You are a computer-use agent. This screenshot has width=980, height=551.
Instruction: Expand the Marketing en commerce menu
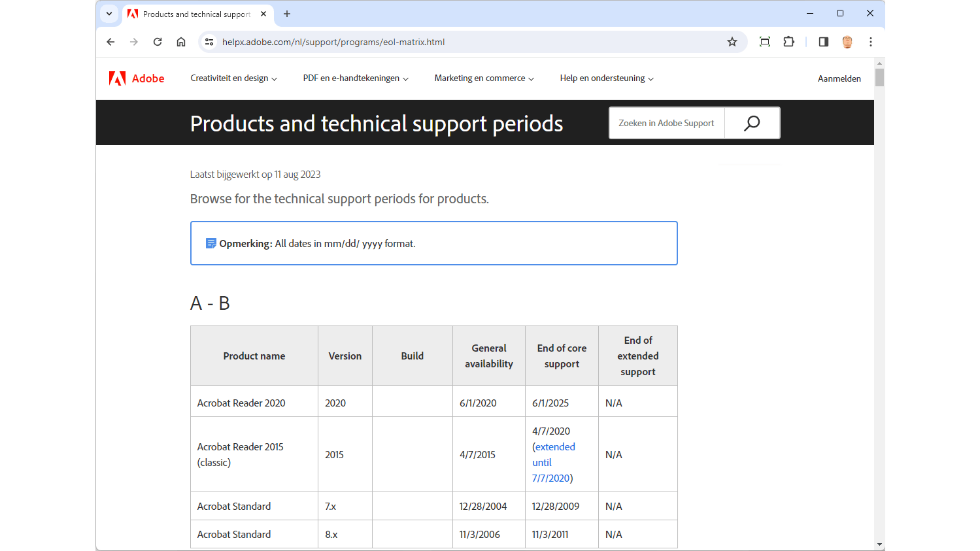(484, 78)
